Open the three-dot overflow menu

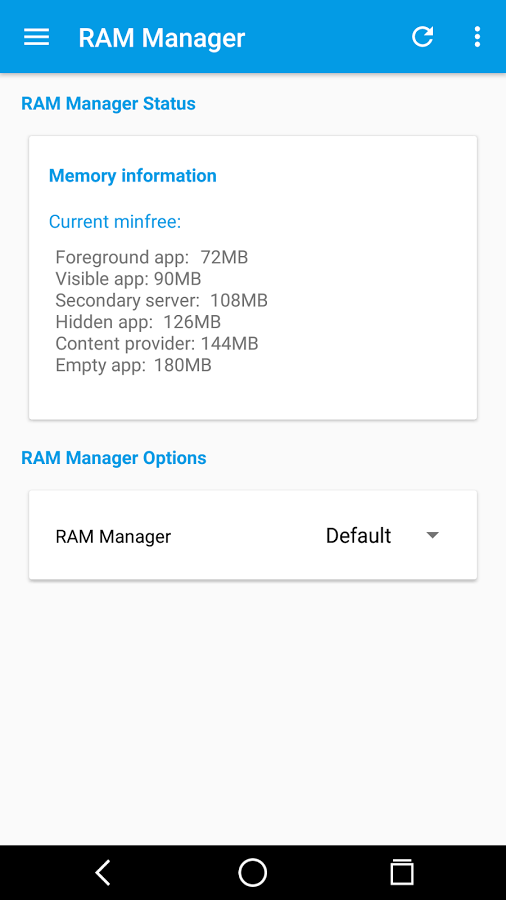click(477, 37)
